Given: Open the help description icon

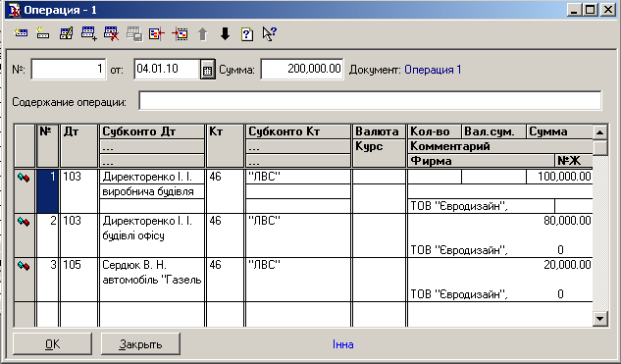Looking at the screenshot, I should [247, 34].
